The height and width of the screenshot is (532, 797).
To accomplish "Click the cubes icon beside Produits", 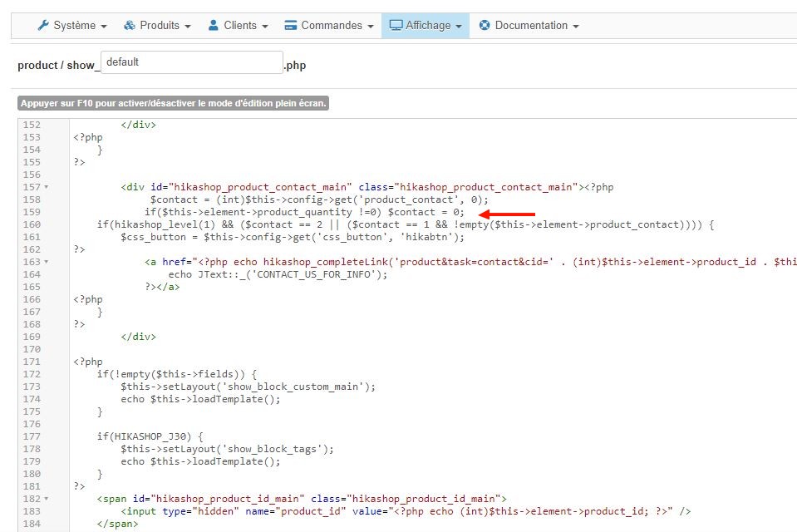I will click(130, 26).
